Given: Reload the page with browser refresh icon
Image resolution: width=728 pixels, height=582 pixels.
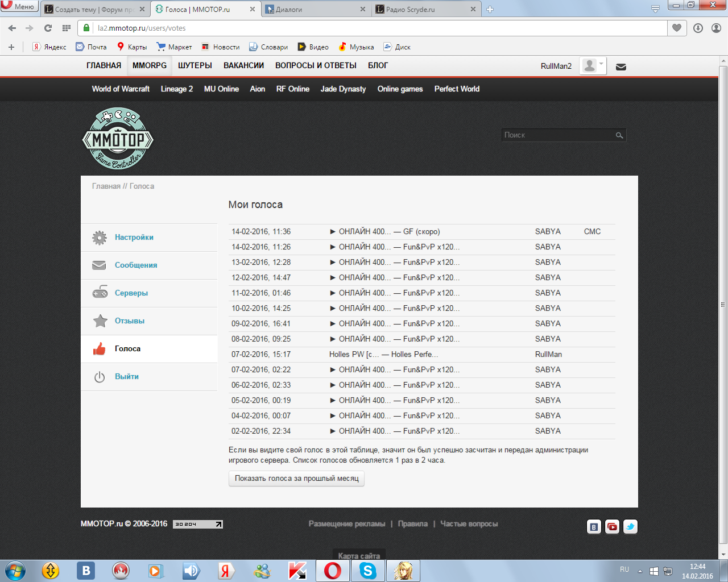Looking at the screenshot, I should coord(48,28).
